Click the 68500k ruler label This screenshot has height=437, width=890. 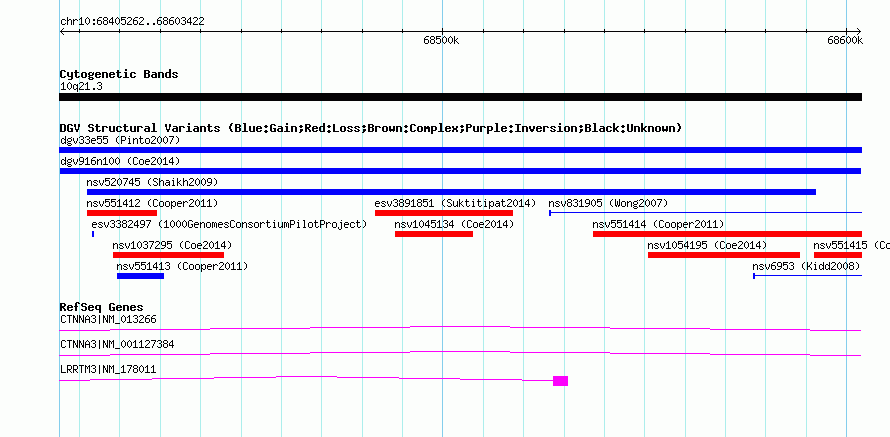pyautogui.click(x=441, y=40)
